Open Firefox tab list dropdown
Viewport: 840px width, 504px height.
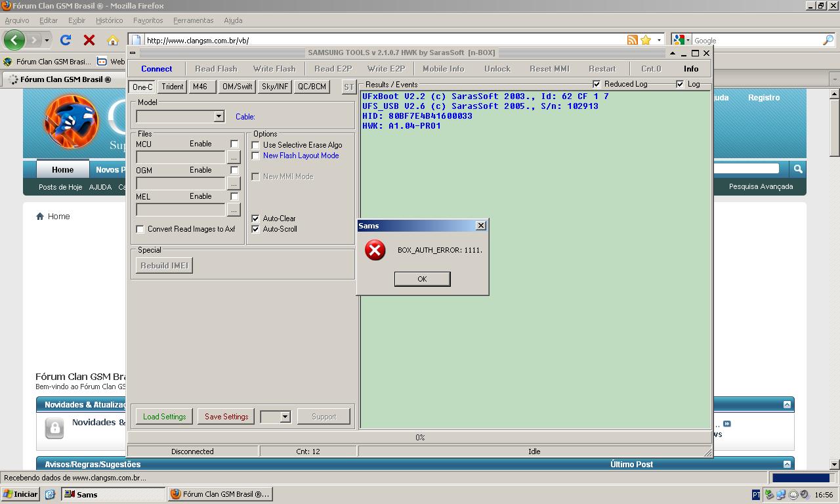point(835,79)
